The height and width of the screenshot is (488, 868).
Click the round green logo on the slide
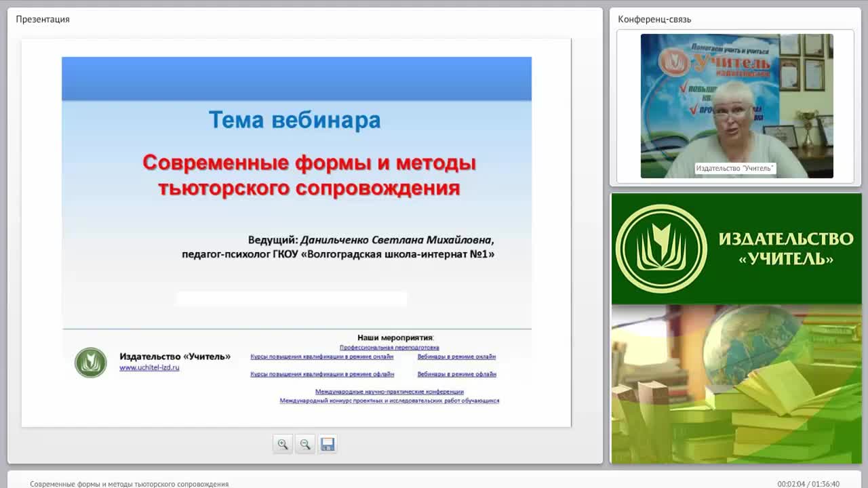(x=91, y=362)
